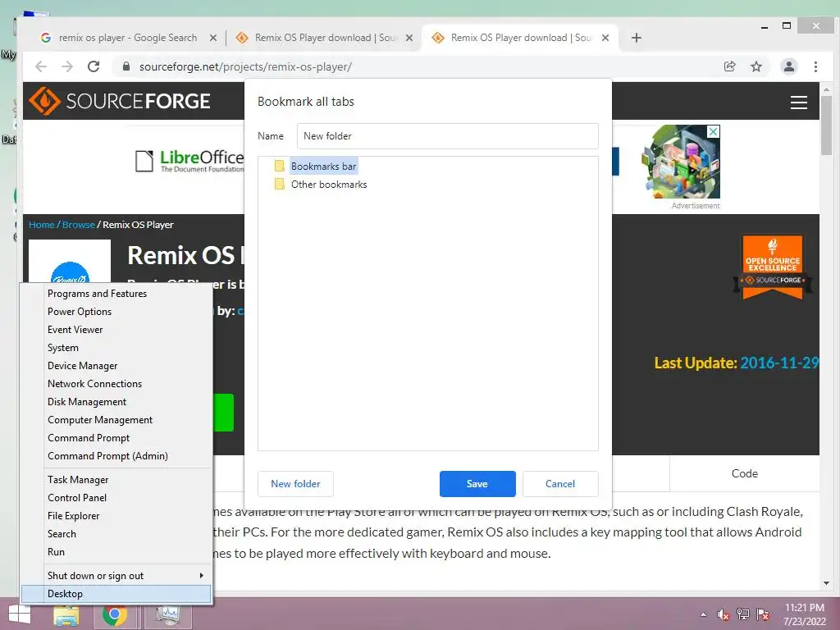
Task: Close the advertisement with X icon
Action: 714,132
